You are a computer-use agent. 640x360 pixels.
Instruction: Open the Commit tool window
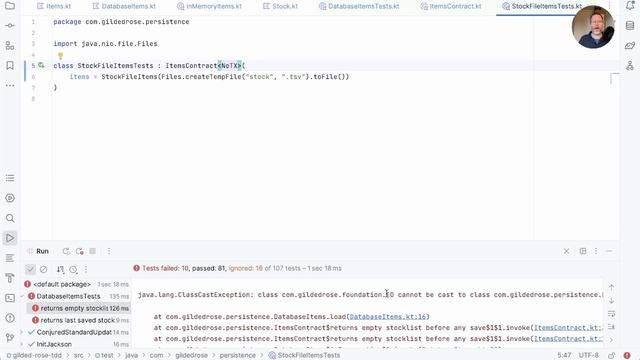[x=10, y=26]
